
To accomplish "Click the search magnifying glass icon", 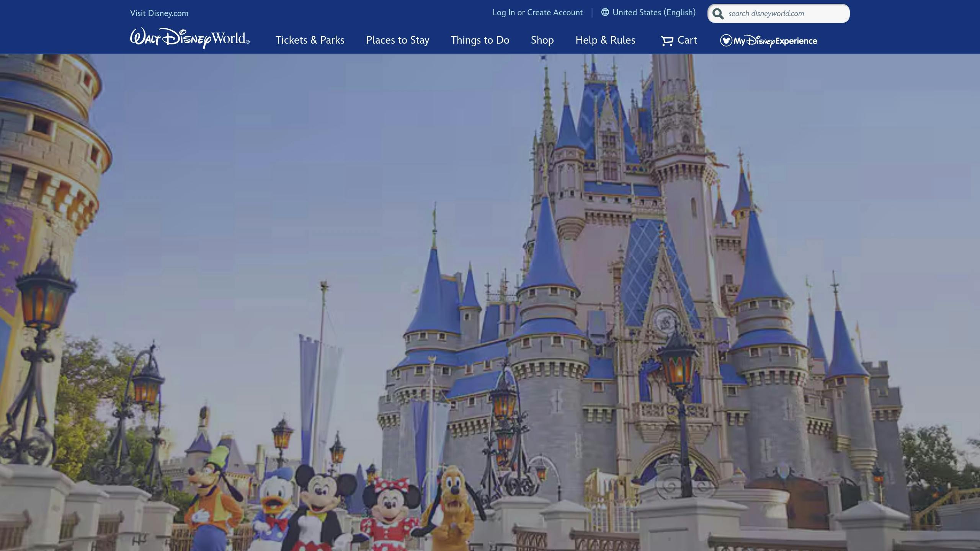I will (x=718, y=14).
